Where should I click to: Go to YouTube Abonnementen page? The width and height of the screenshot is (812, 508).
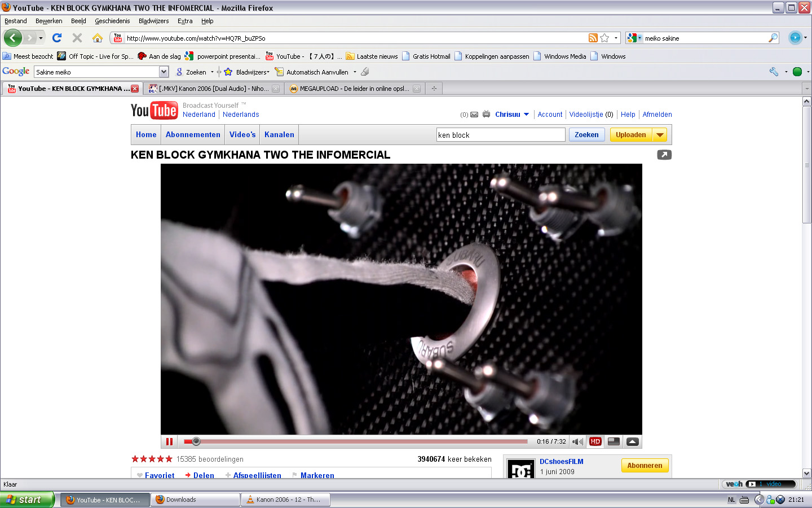point(193,135)
